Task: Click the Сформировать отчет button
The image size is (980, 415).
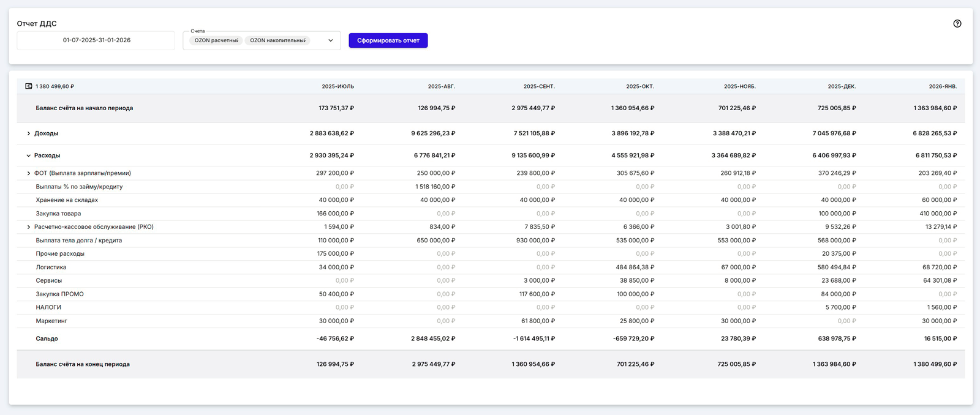Action: tap(388, 40)
